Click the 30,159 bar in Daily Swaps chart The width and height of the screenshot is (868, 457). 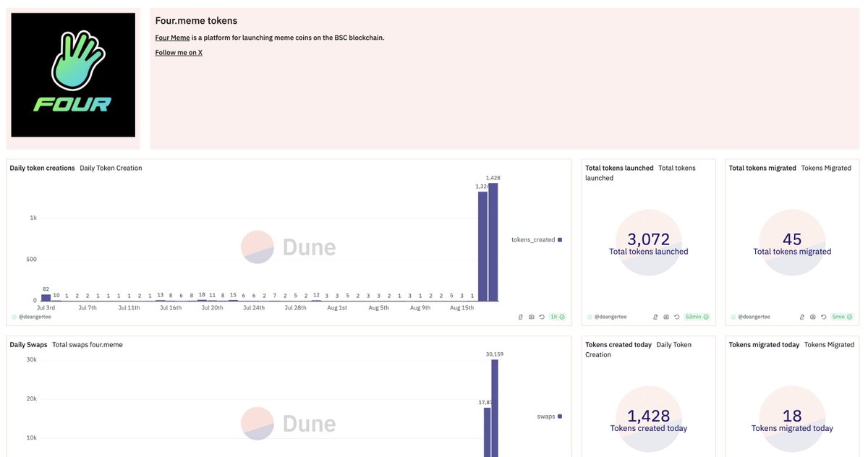coord(495,408)
